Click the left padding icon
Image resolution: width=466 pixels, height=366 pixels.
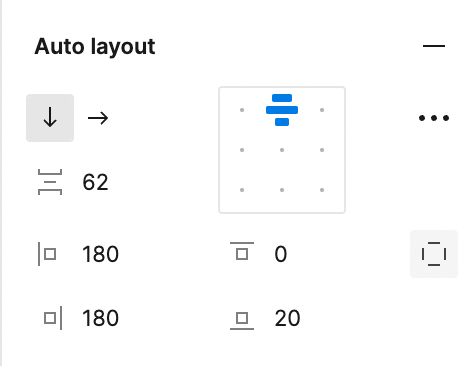tap(47, 254)
